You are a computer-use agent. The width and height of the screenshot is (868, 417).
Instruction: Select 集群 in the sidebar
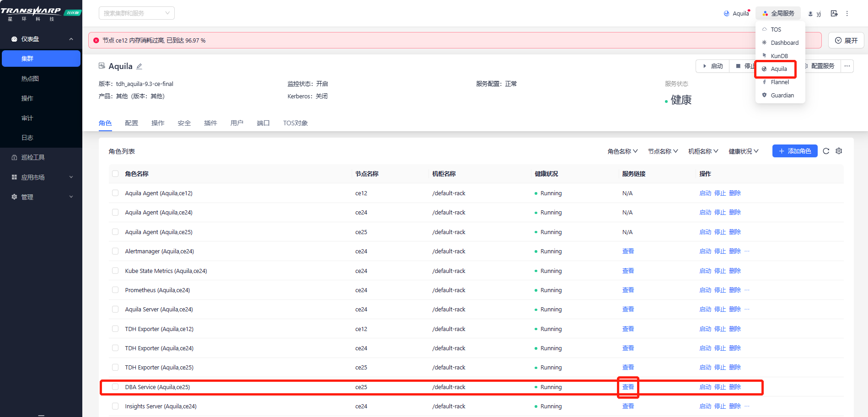41,59
